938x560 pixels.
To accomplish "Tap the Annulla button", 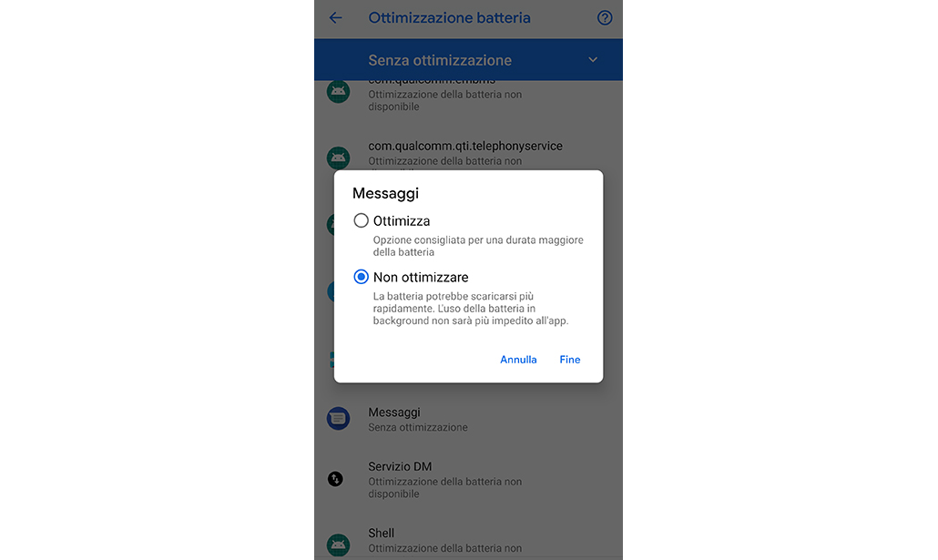I will (x=518, y=360).
